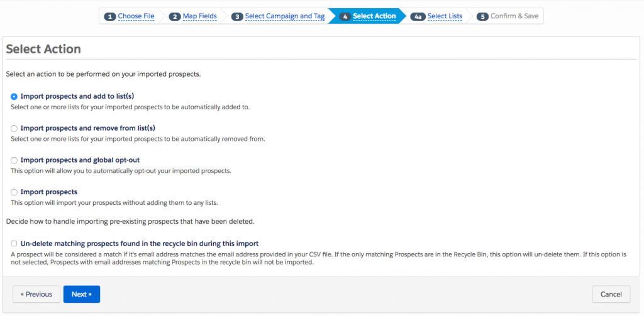
Task: Click the step 5 number badge
Action: (x=482, y=16)
